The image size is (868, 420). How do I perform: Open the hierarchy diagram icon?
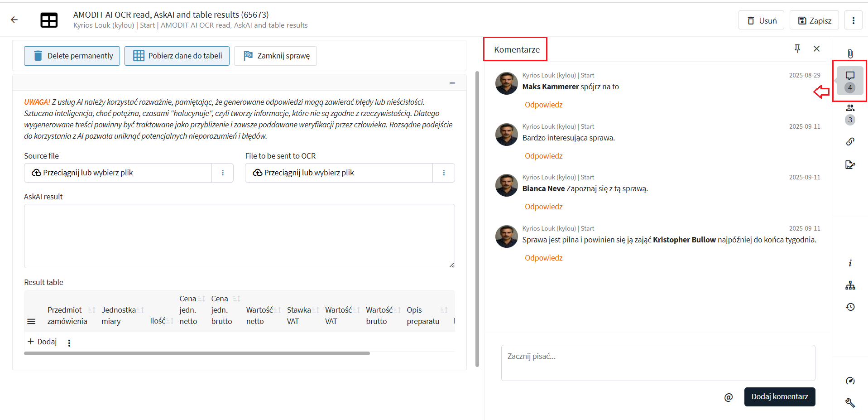(x=850, y=285)
